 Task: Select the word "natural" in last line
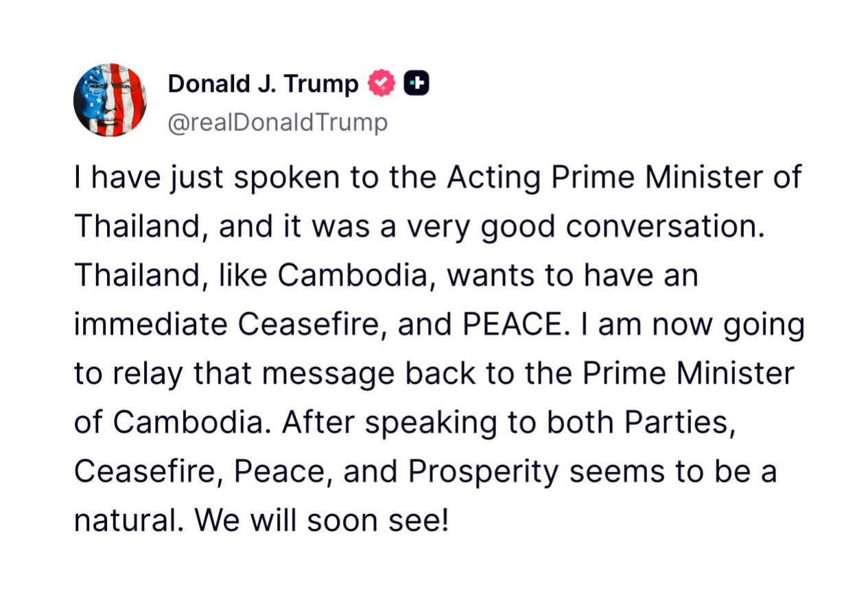pyautogui.click(x=127, y=521)
